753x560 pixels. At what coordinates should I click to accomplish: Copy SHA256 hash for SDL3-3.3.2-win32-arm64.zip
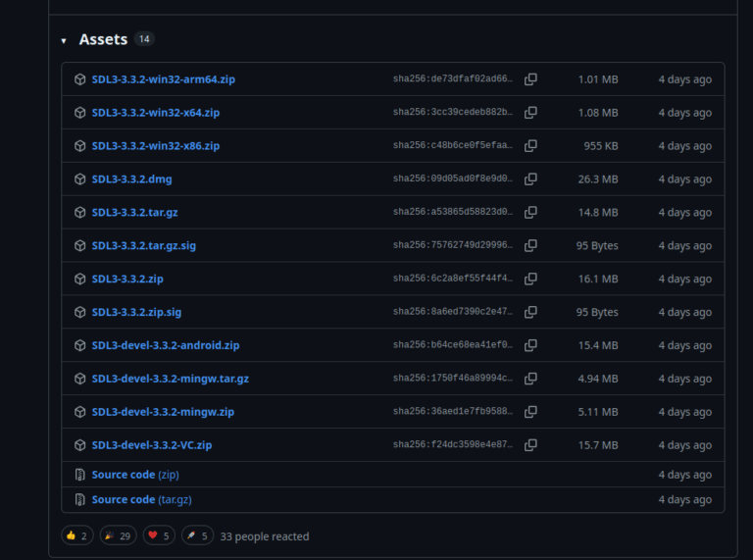tap(530, 79)
